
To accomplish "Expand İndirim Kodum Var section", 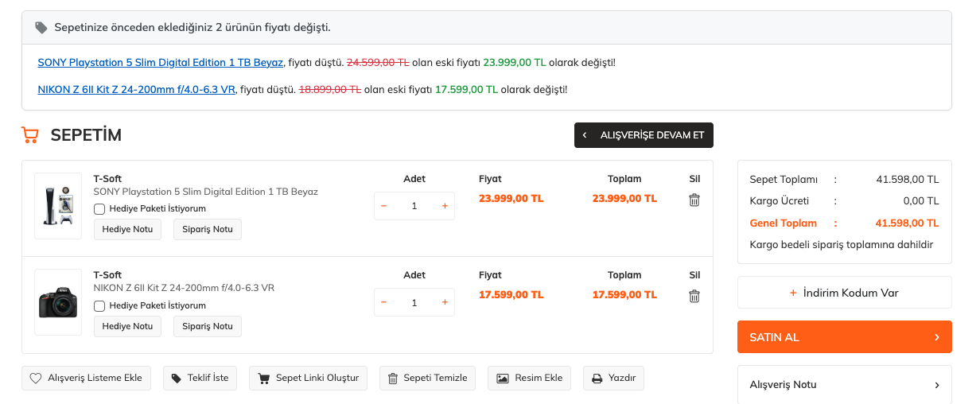I will tap(845, 293).
